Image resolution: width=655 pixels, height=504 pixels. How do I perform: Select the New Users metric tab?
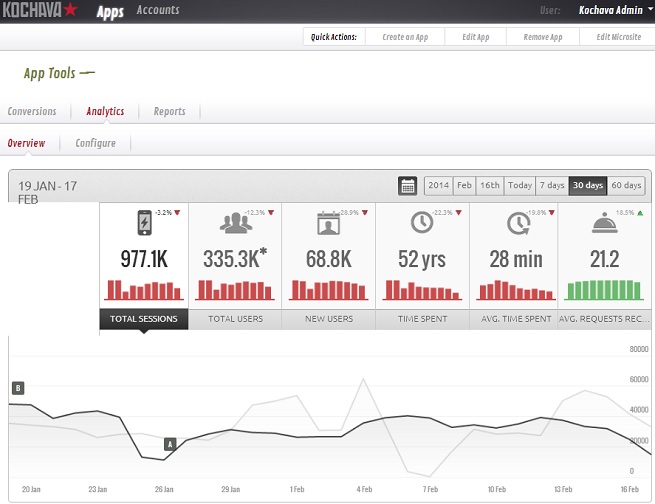[329, 319]
